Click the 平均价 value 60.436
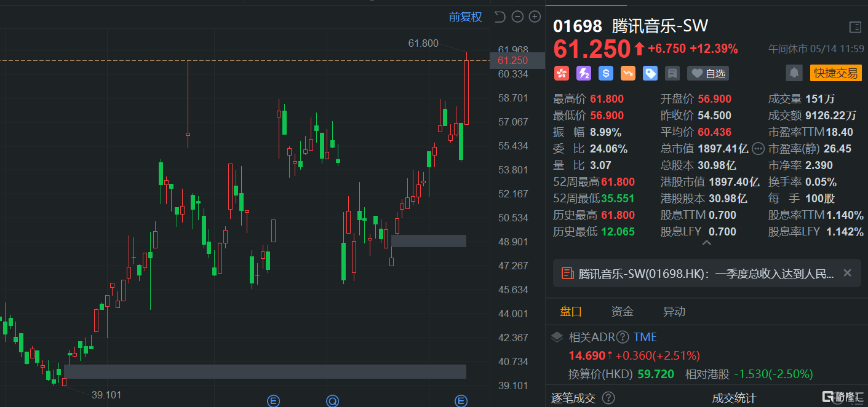Viewport: 868px width, 407px height. pos(714,132)
